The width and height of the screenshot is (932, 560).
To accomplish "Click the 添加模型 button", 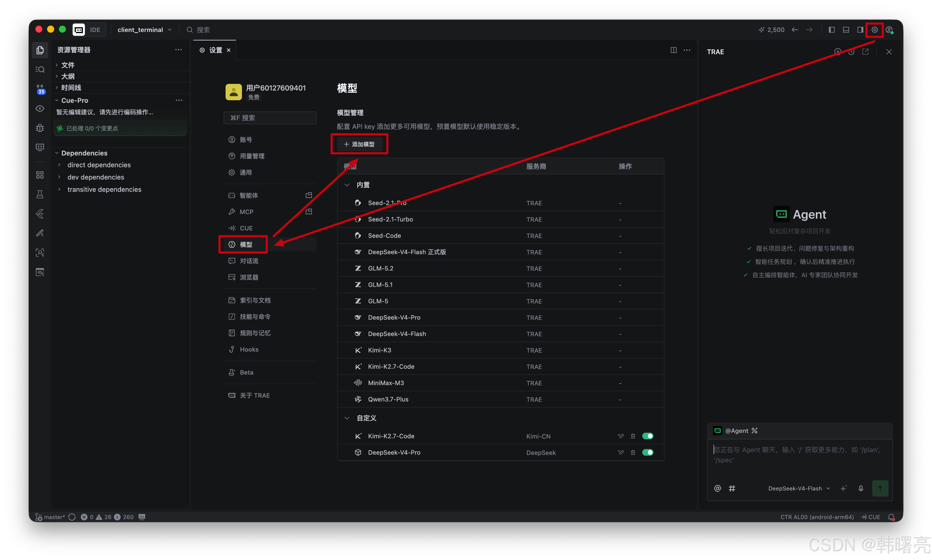I will point(359,144).
